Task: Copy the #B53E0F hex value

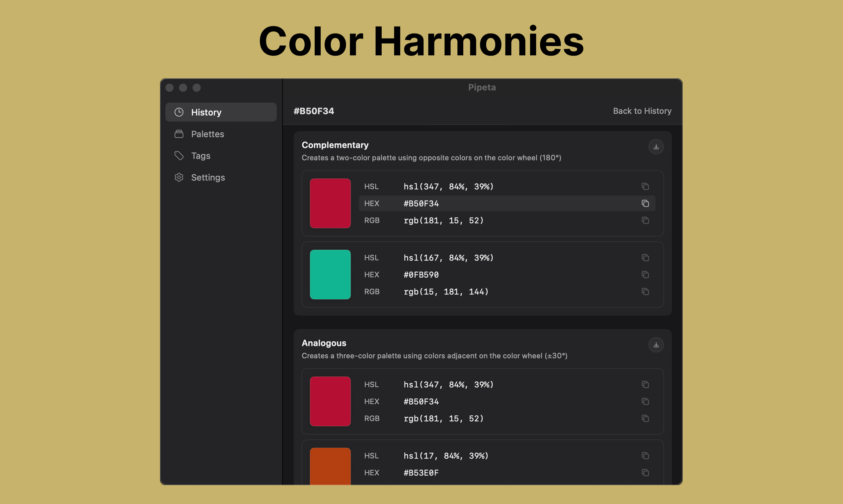Action: [x=645, y=473]
